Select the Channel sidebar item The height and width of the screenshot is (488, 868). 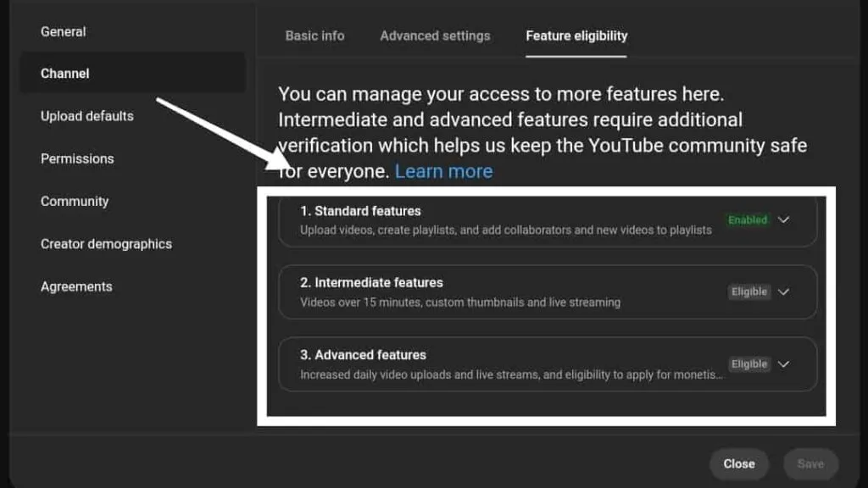133,73
